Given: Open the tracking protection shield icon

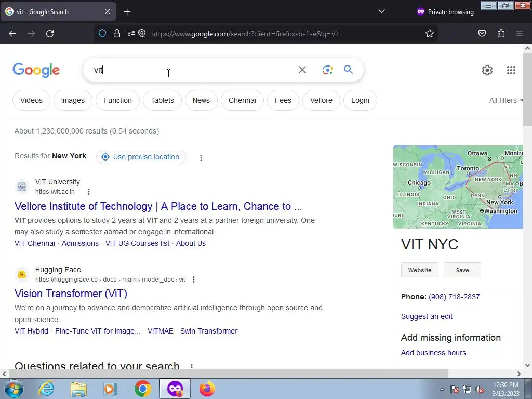Looking at the screenshot, I should point(102,34).
